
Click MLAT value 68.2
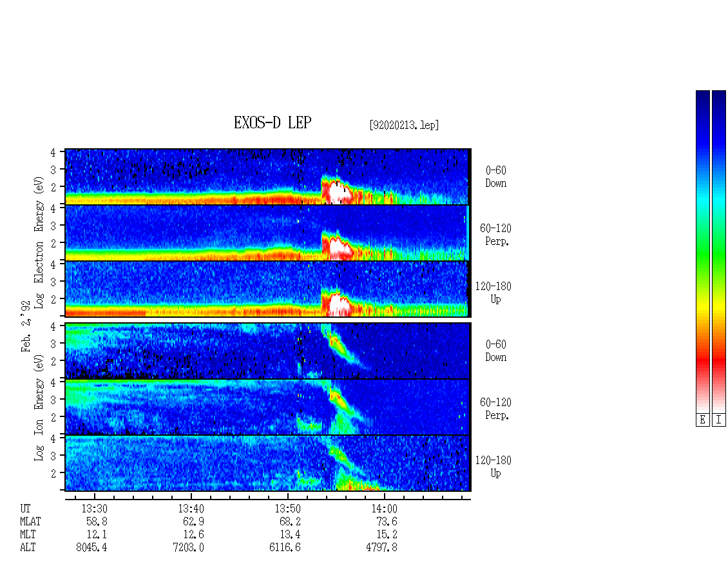(290, 521)
